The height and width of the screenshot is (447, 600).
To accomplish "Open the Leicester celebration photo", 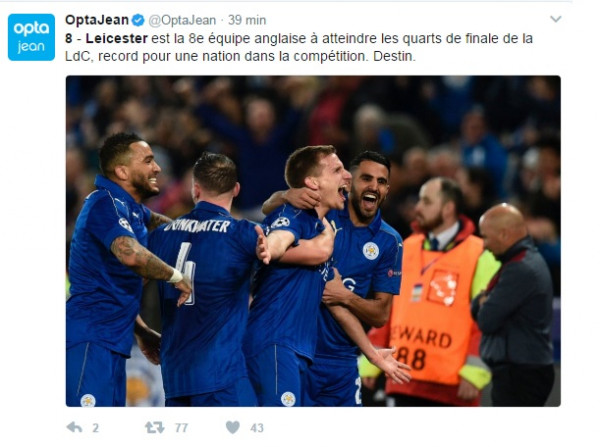I will point(313,241).
